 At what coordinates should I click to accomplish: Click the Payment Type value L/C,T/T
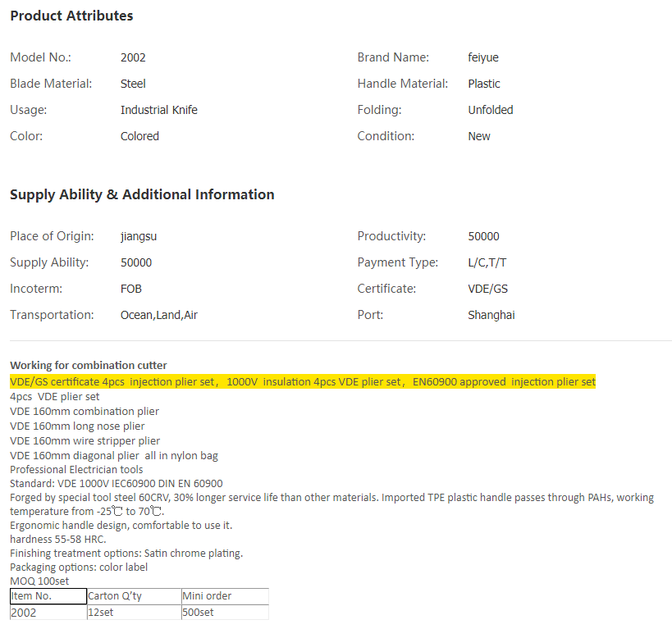pos(487,262)
